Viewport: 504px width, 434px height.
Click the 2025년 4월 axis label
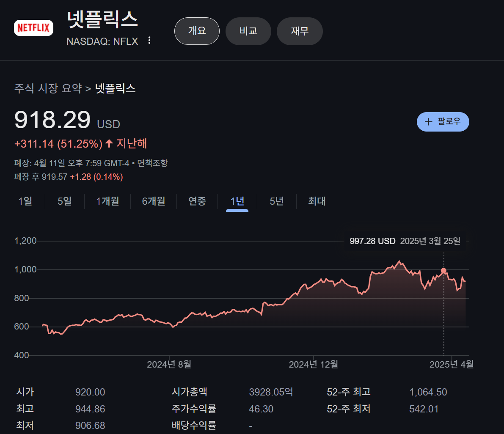[x=452, y=364]
